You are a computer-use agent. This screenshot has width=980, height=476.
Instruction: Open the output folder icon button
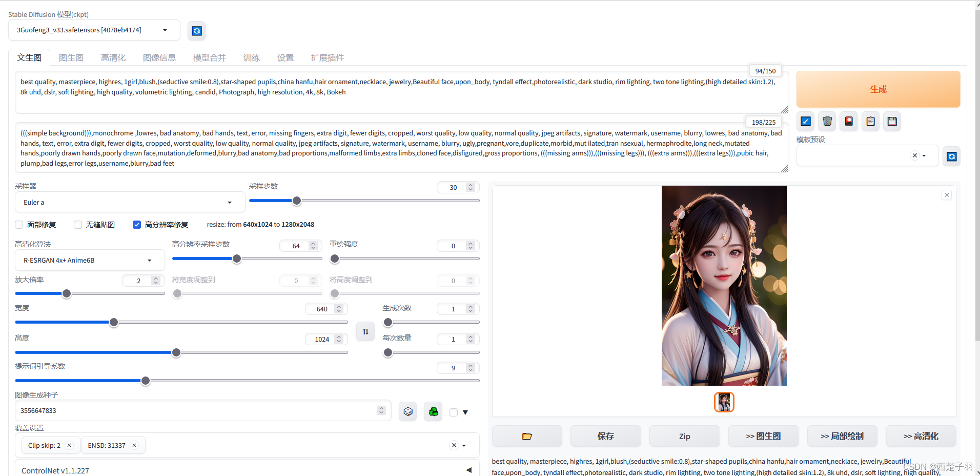pos(527,436)
